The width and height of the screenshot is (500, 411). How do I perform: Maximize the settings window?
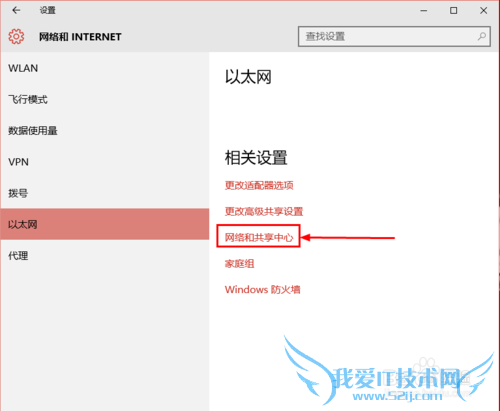point(453,11)
